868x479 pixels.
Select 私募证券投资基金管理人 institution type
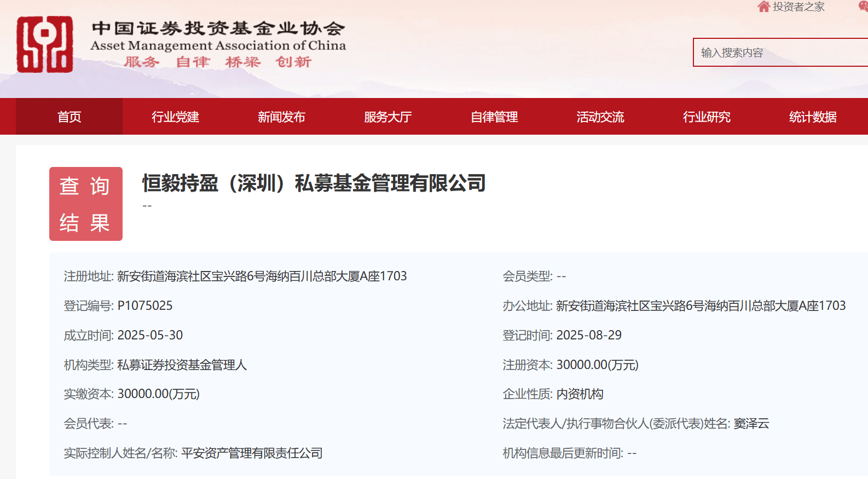pos(182,365)
